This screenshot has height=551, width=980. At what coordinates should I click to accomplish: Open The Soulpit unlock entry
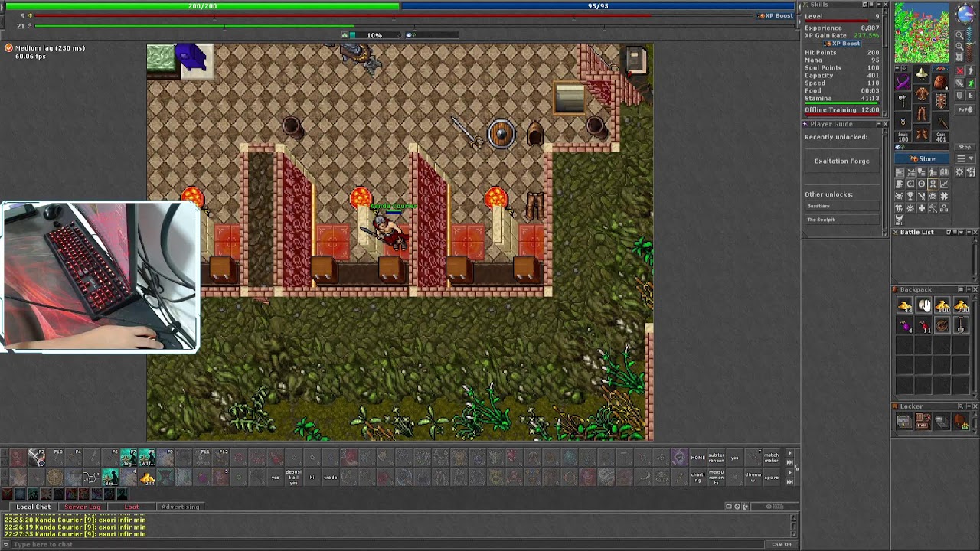pos(841,220)
